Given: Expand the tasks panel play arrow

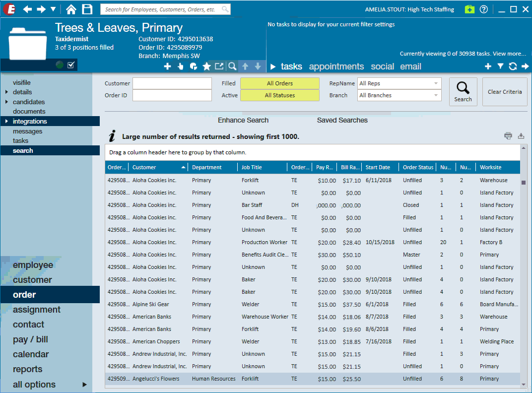Looking at the screenshot, I should pos(273,66).
